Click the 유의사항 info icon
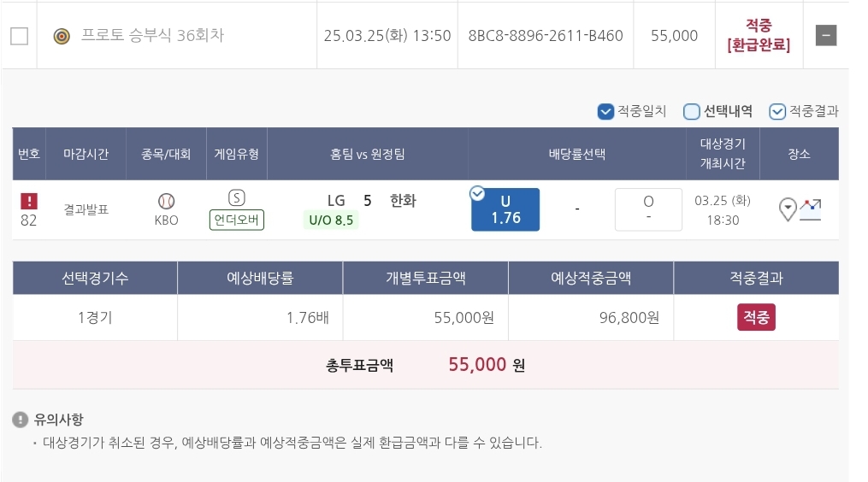868x482 pixels. [x=21, y=420]
